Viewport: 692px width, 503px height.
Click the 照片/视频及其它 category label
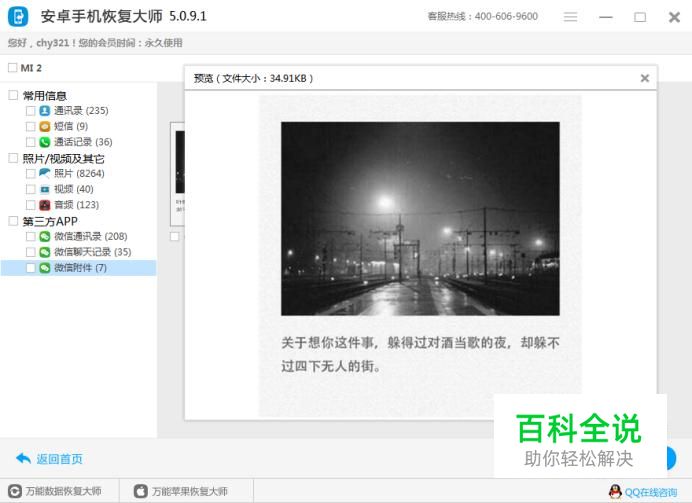click(64, 158)
